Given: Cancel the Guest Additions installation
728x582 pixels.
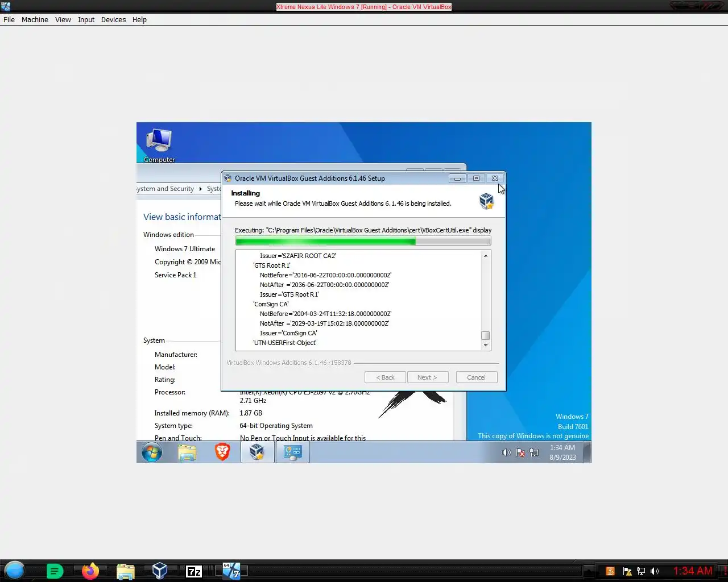Looking at the screenshot, I should pos(477,377).
